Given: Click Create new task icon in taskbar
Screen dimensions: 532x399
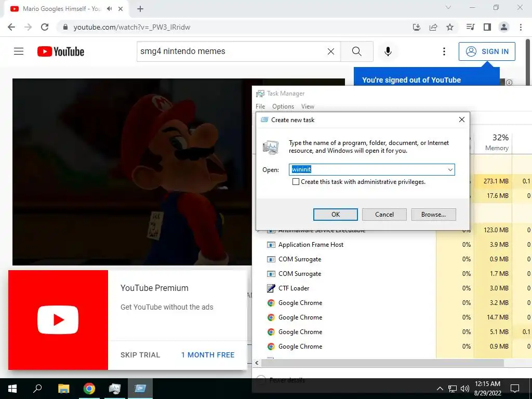Looking at the screenshot, I should [140, 389].
